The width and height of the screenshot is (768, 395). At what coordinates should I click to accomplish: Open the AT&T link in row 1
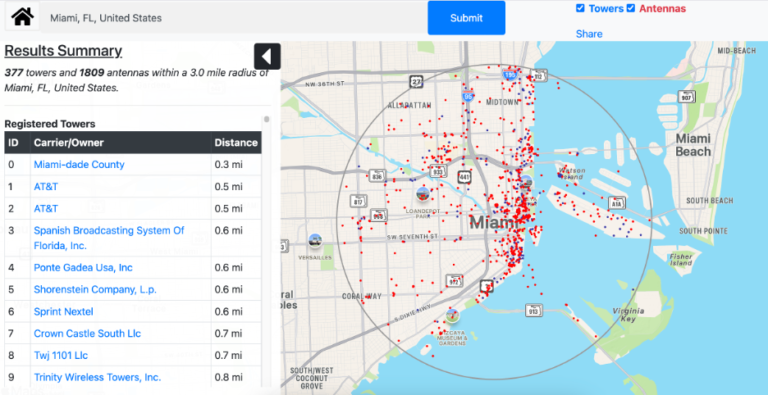(x=46, y=187)
